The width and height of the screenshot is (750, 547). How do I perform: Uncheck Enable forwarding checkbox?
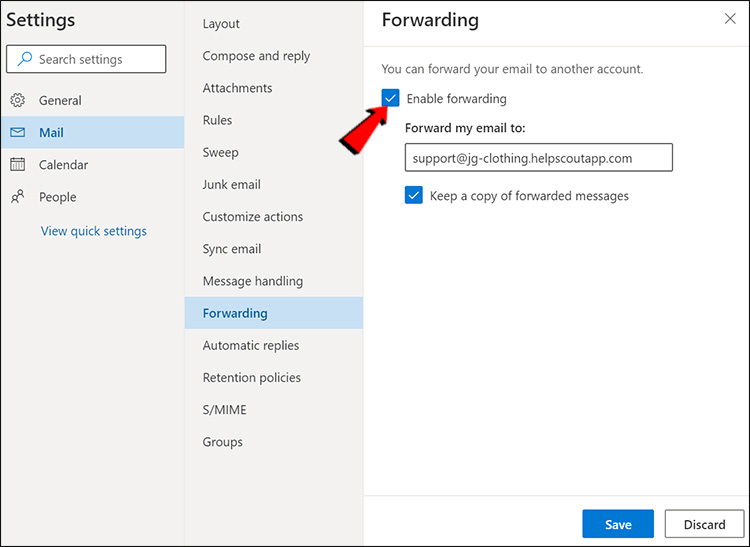[391, 98]
